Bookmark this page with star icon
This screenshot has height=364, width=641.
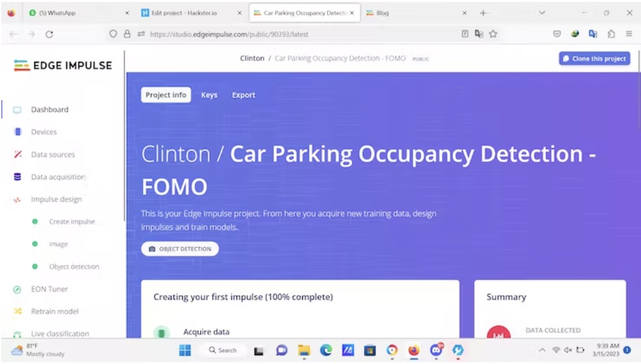493,34
